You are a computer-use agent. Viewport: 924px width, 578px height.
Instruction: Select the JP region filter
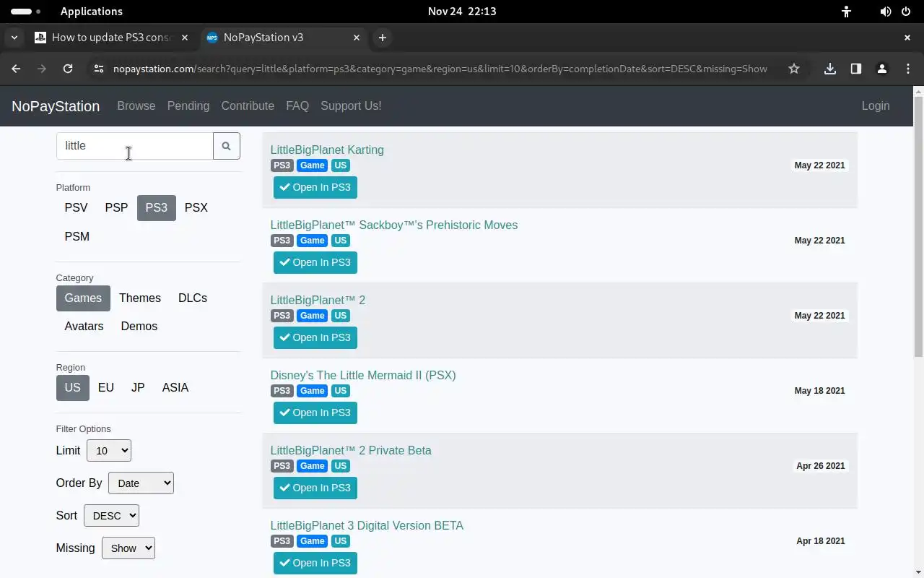coord(138,387)
